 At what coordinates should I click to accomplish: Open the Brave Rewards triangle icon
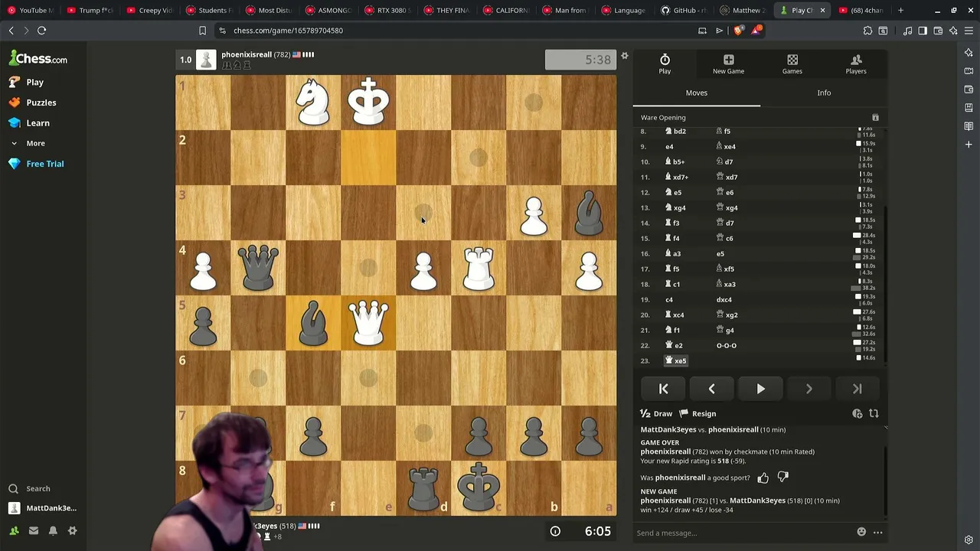point(756,31)
